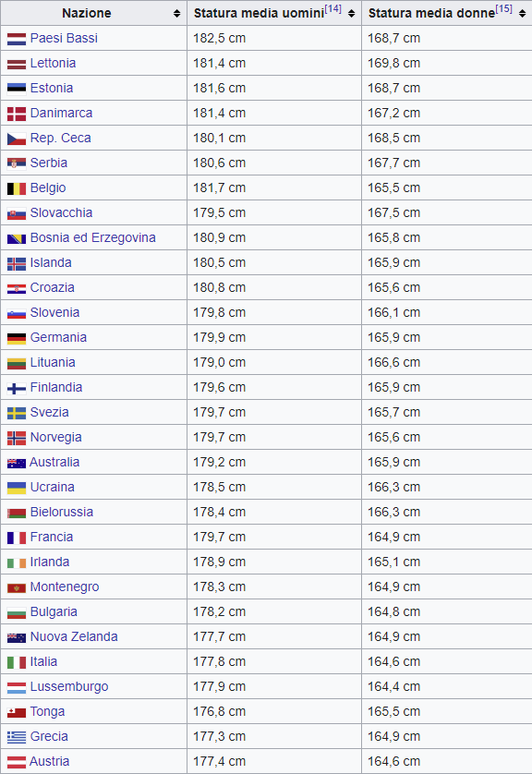
Task: Click the Netherlands flag icon
Action: click(x=17, y=39)
